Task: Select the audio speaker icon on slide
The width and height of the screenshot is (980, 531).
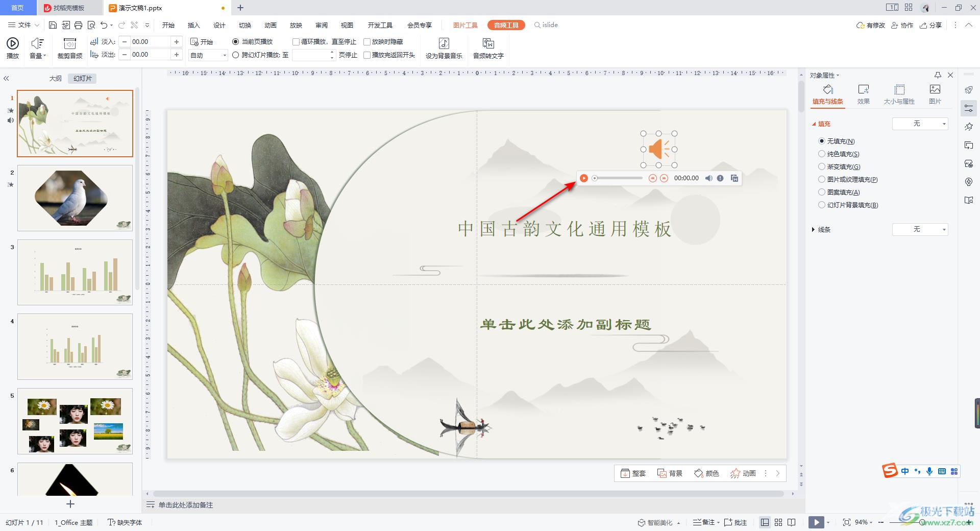Action: [659, 149]
